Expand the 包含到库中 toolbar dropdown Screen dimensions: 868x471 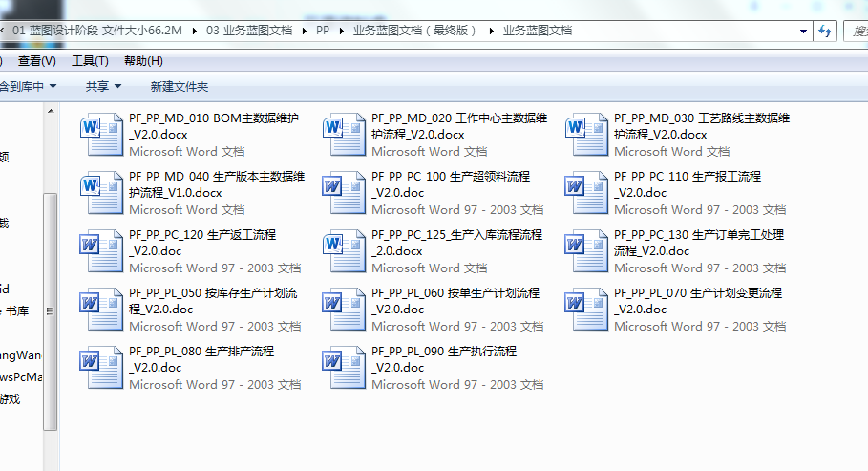pyautogui.click(x=29, y=86)
